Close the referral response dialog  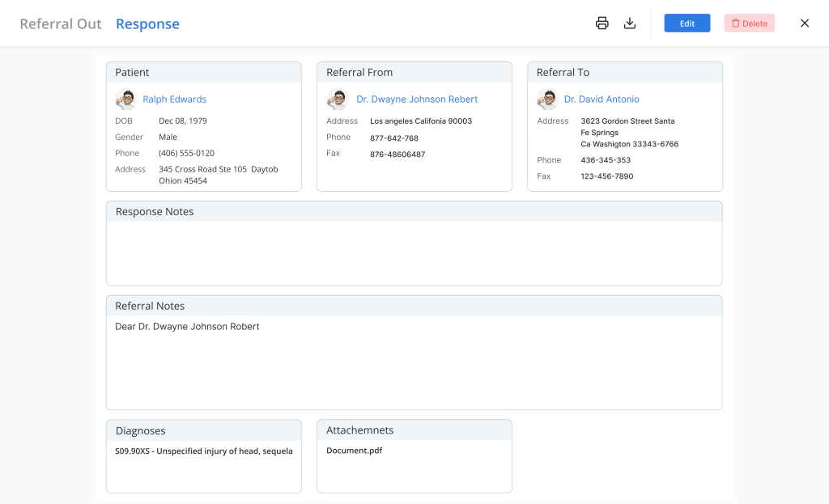coord(805,23)
